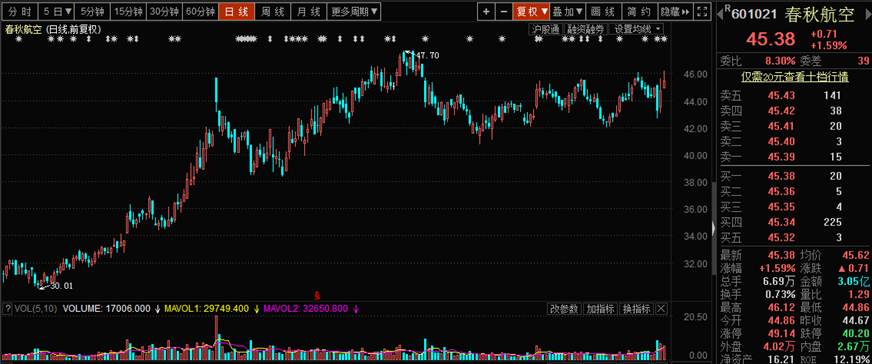Click the red S marker on timeline
This screenshot has height=364, width=872.
tap(317, 295)
